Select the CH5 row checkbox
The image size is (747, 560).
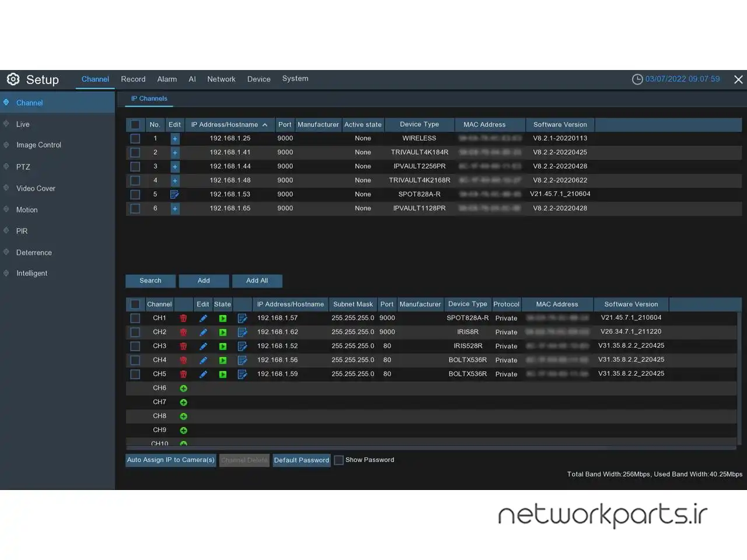pyautogui.click(x=135, y=374)
